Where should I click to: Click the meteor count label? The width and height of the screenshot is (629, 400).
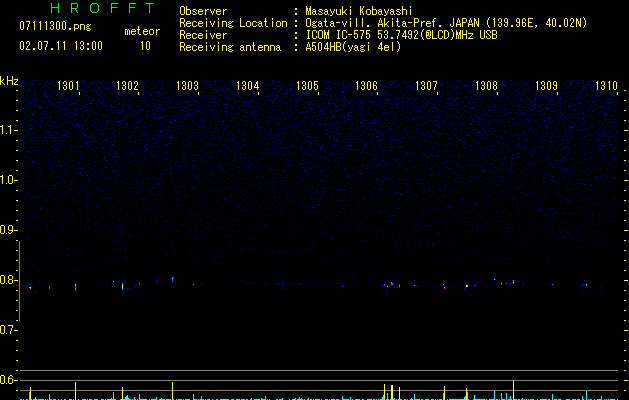pyautogui.click(x=142, y=31)
